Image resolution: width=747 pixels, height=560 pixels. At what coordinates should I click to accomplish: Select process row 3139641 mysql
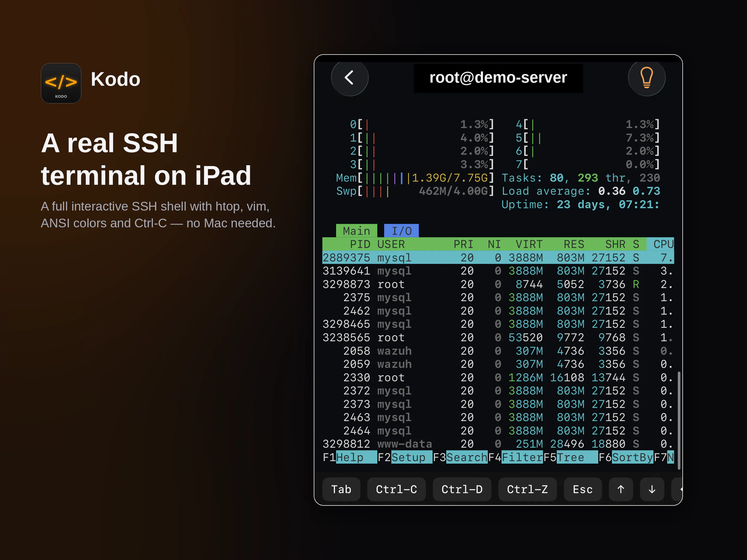tap(498, 271)
